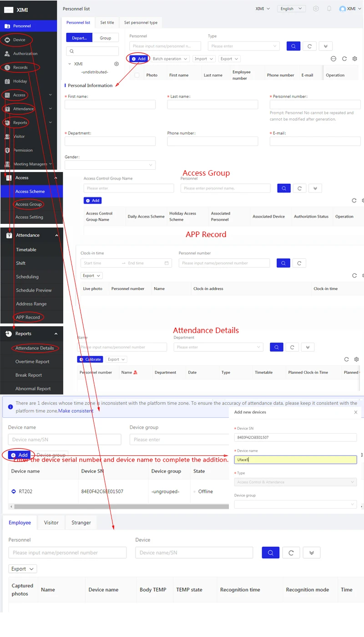This screenshot has height=637, width=364.
Task: Open Overtime Report in Reports submenu
Action: (x=32, y=362)
